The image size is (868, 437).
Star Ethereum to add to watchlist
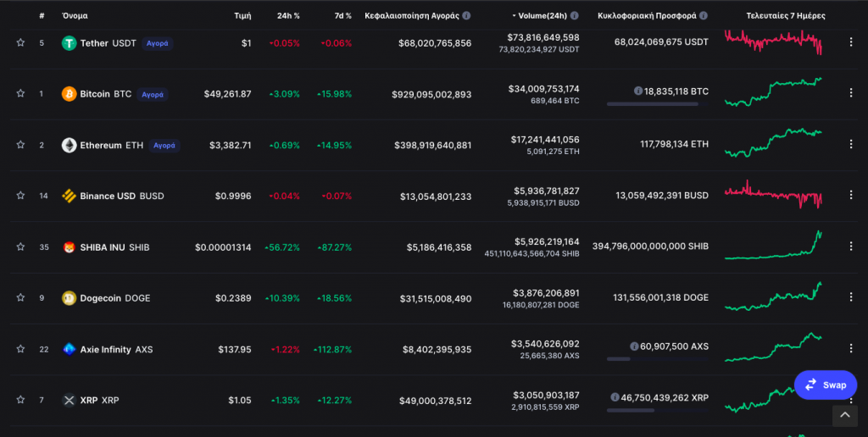click(20, 145)
